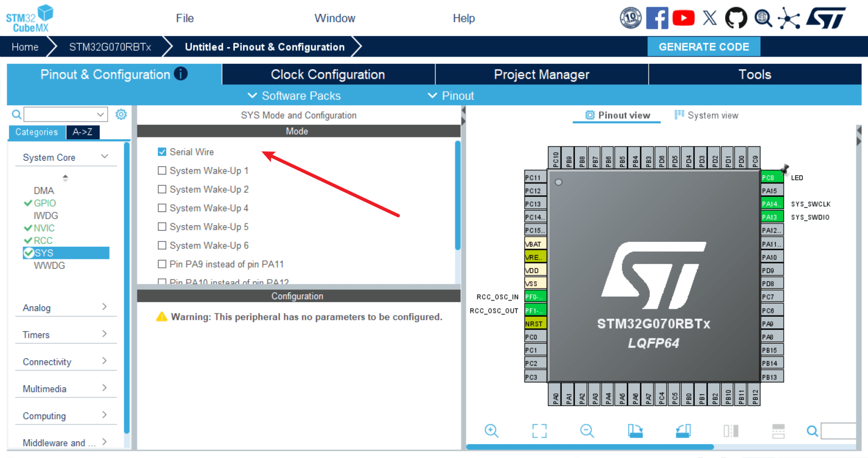Go to Home in breadcrumb
This screenshot has width=868, height=458.
click(25, 47)
